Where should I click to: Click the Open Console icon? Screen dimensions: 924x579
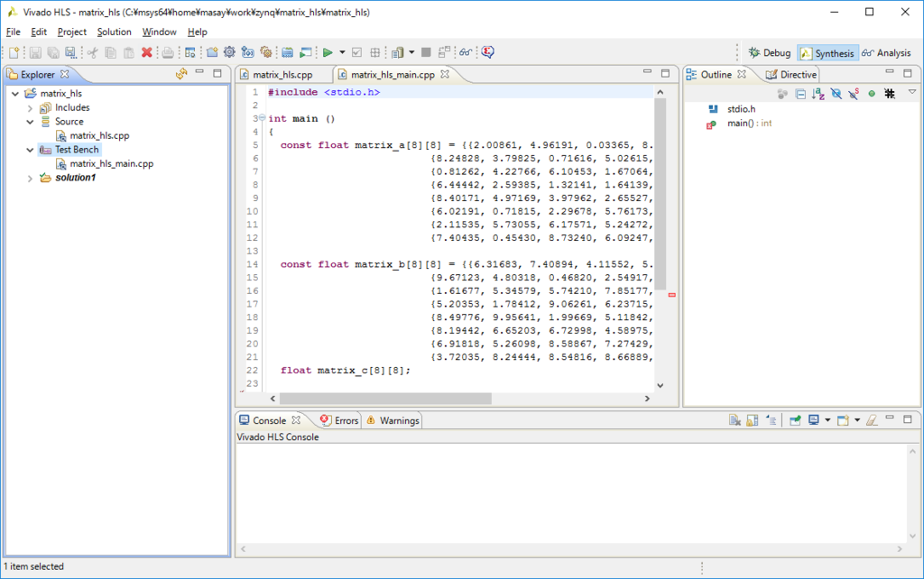point(843,420)
